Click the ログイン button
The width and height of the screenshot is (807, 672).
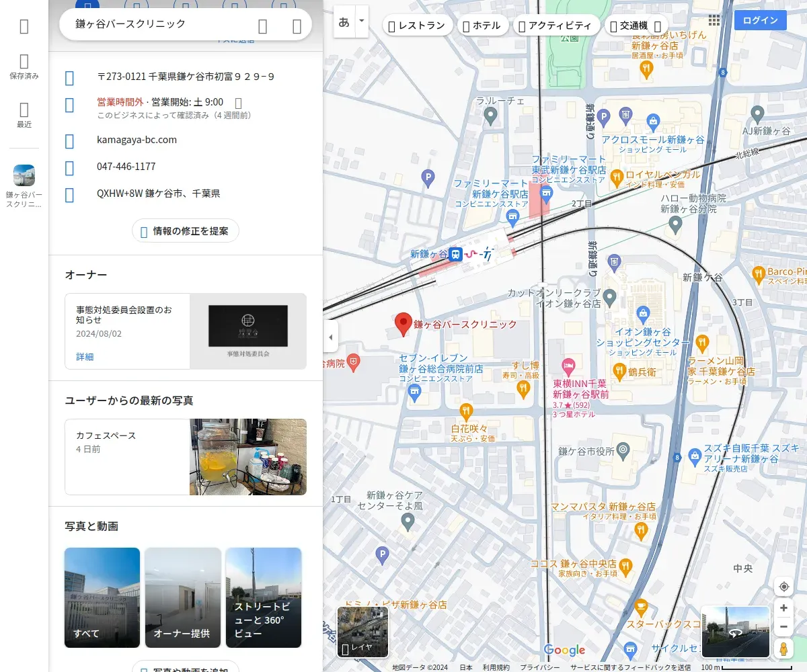tap(760, 20)
